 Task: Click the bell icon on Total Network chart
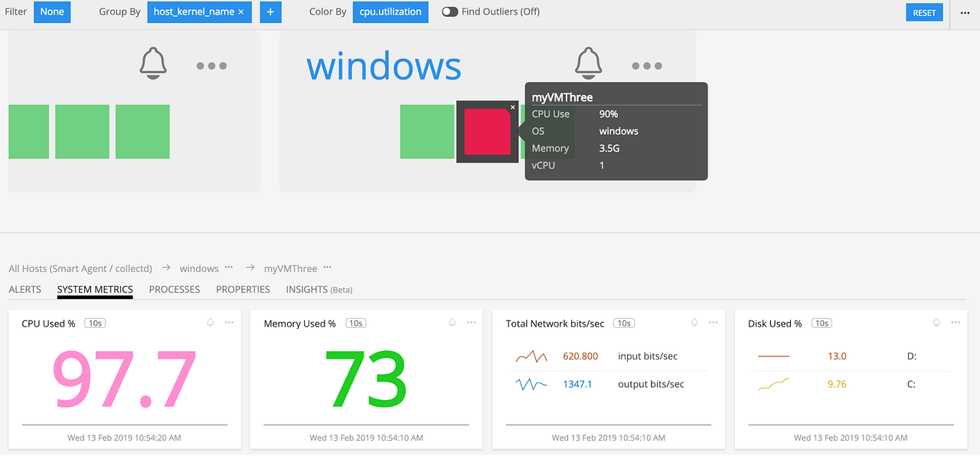pyautogui.click(x=694, y=323)
